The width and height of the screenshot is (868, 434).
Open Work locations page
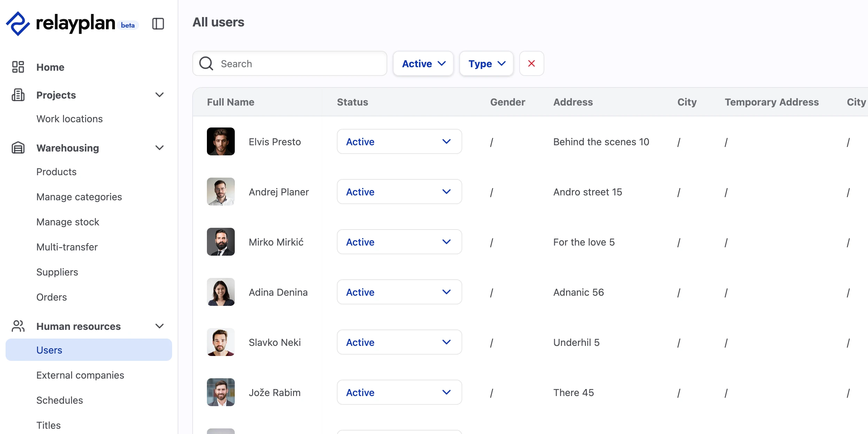pyautogui.click(x=70, y=119)
